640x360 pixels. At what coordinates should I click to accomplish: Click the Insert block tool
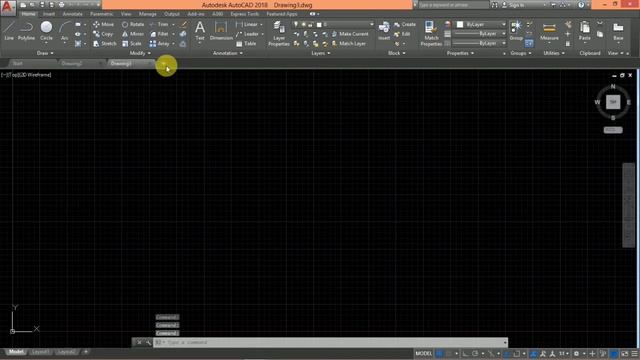pos(384,31)
